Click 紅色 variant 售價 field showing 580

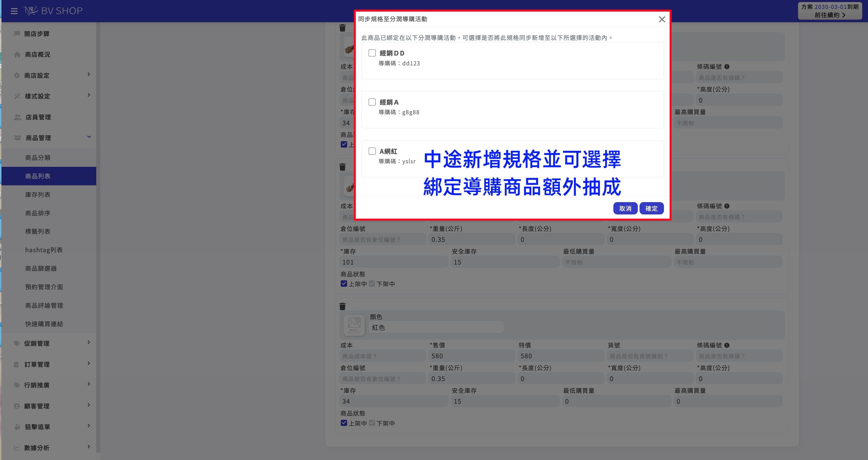(x=472, y=356)
